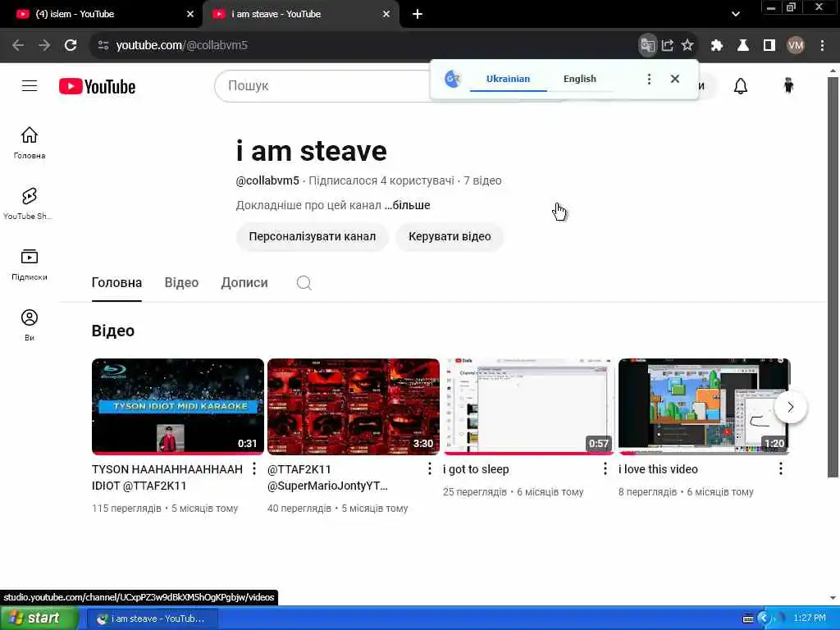
Task: Switch to the Дописи channel tab
Action: (x=244, y=282)
